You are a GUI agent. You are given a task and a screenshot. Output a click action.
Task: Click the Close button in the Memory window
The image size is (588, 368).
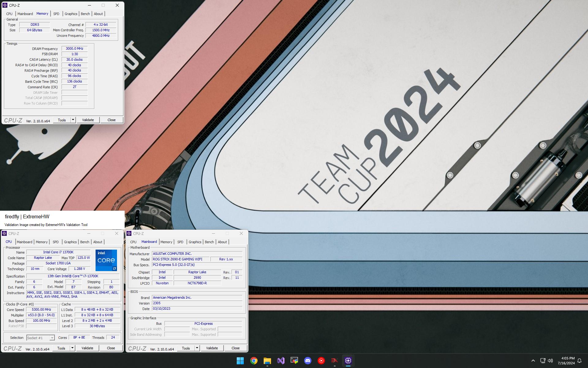tap(111, 120)
